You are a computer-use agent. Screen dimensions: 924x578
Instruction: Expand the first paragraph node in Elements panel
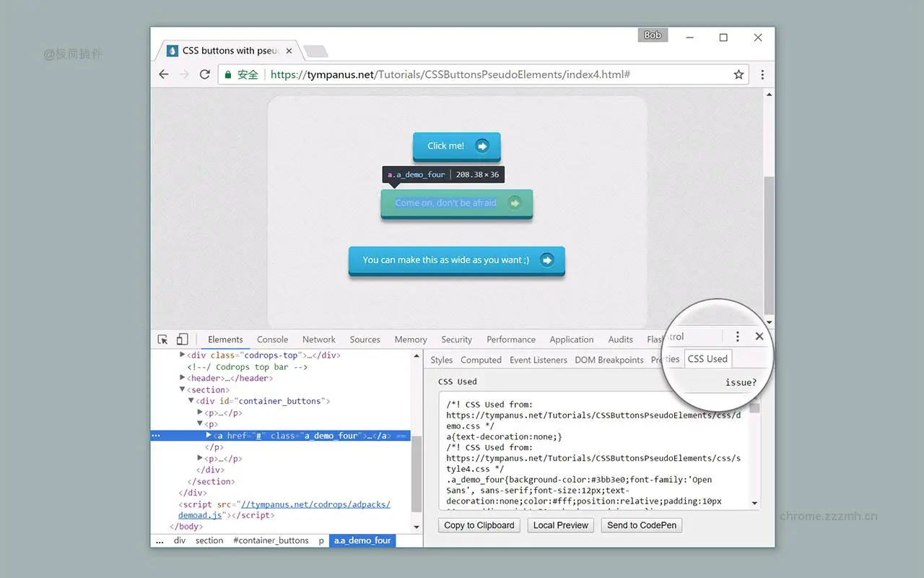[199, 413]
